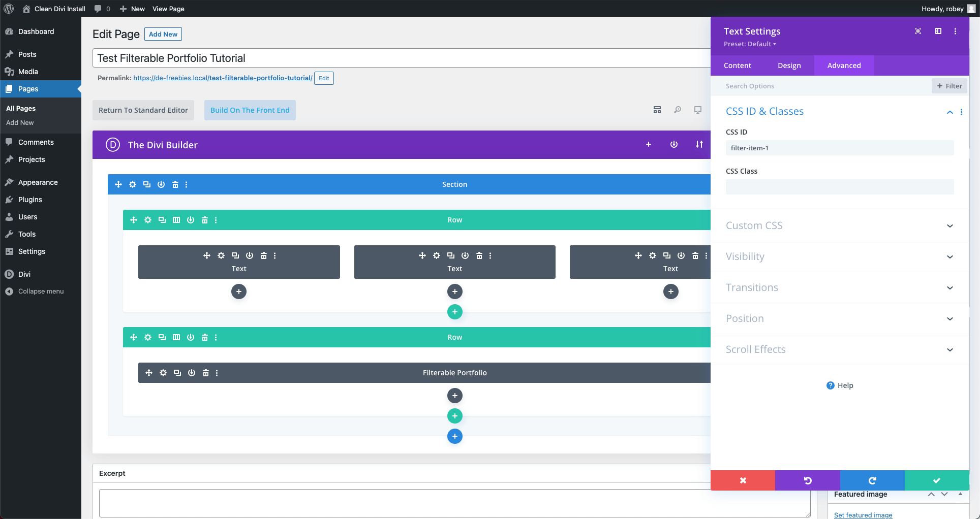980x519 pixels.
Task: Expand the Visibility section
Action: (x=840, y=256)
